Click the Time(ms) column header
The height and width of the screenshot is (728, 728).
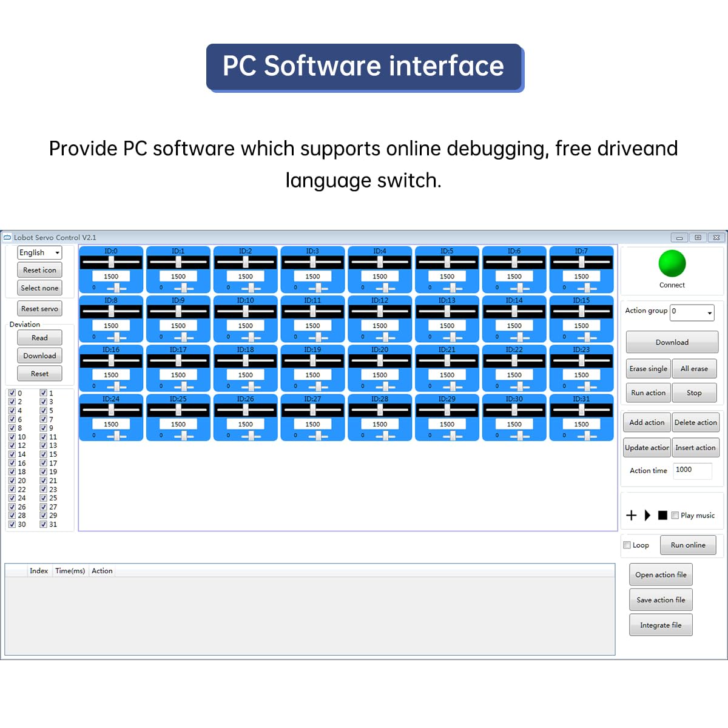70,571
